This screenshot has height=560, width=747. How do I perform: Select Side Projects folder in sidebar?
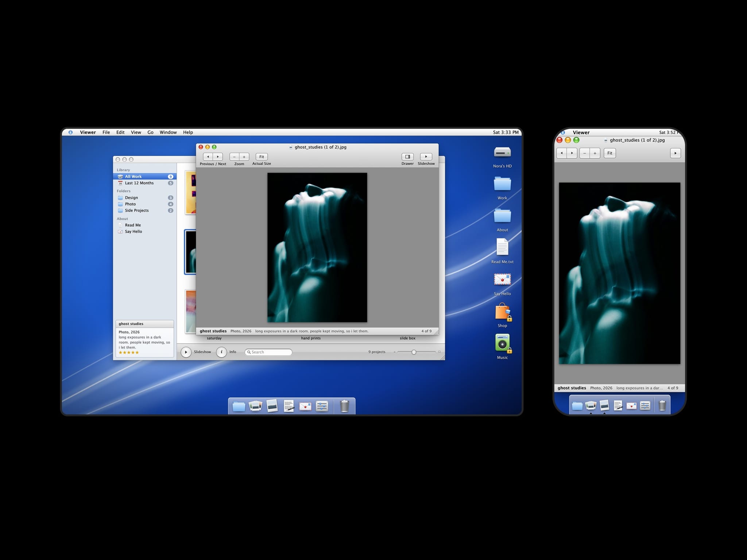145,210
